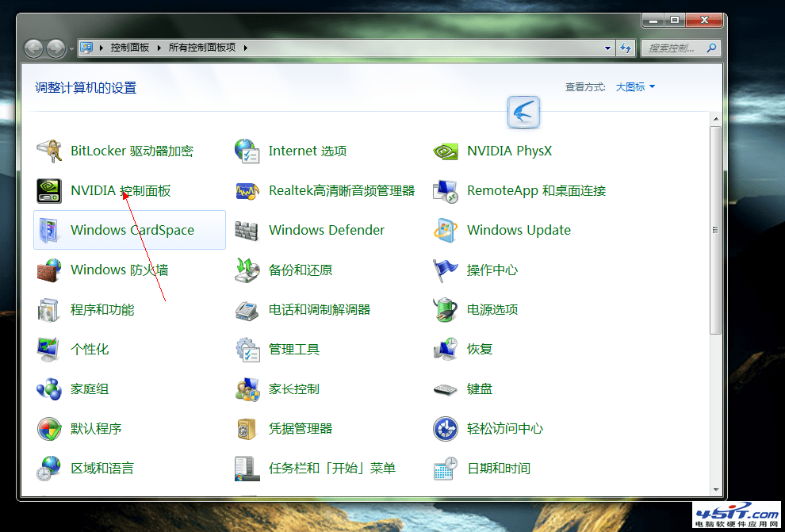Open Windows Update via its icon
Image resolution: width=785 pixels, height=532 pixels.
click(446, 230)
